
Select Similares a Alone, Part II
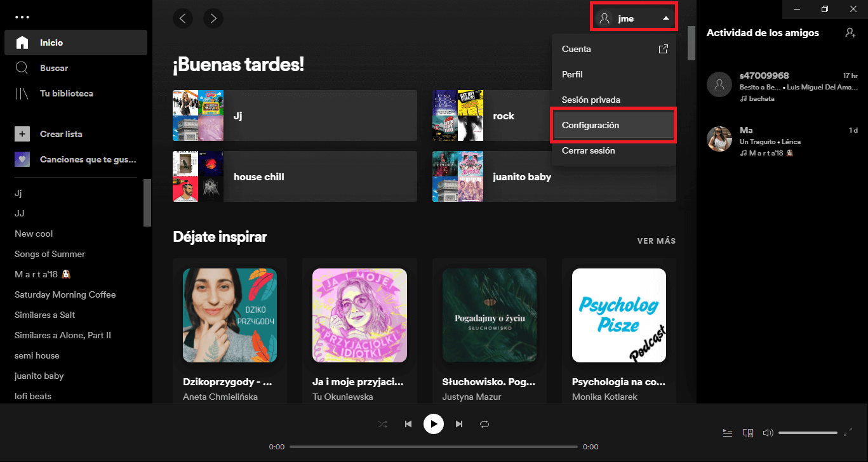click(63, 335)
